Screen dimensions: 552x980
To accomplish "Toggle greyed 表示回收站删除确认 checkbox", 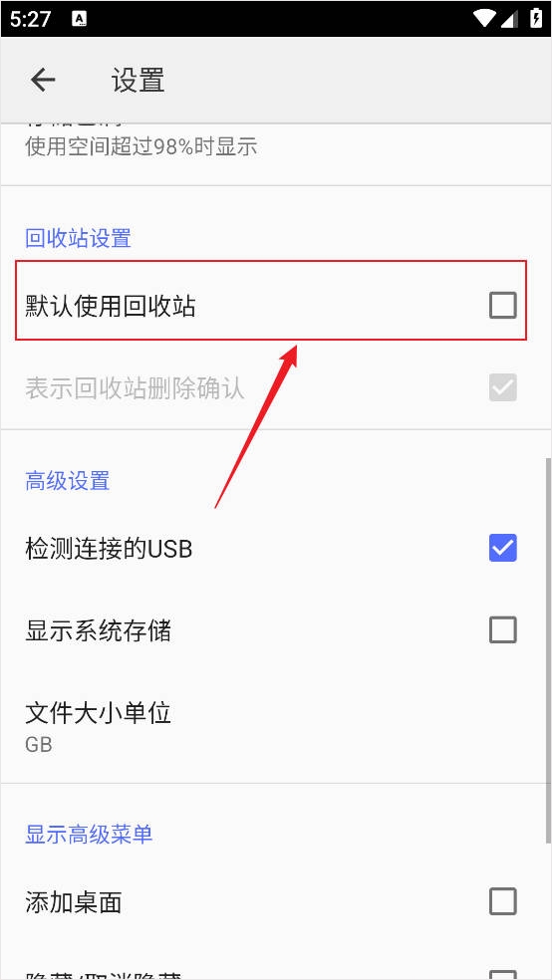I will (502, 387).
